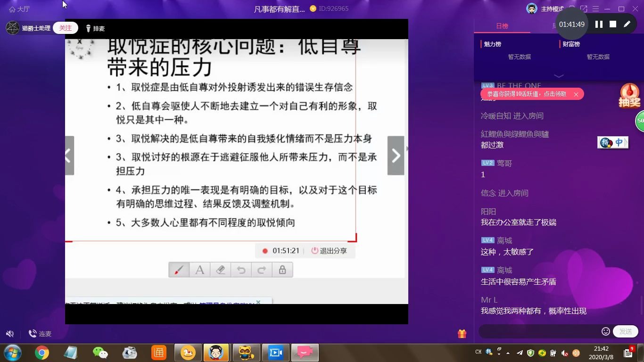644x362 pixels.
Task: Go to the next slide arrow
Action: point(396,156)
